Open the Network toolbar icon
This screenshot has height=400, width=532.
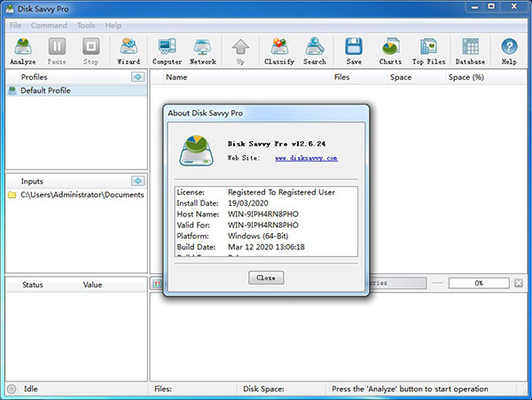[203, 51]
